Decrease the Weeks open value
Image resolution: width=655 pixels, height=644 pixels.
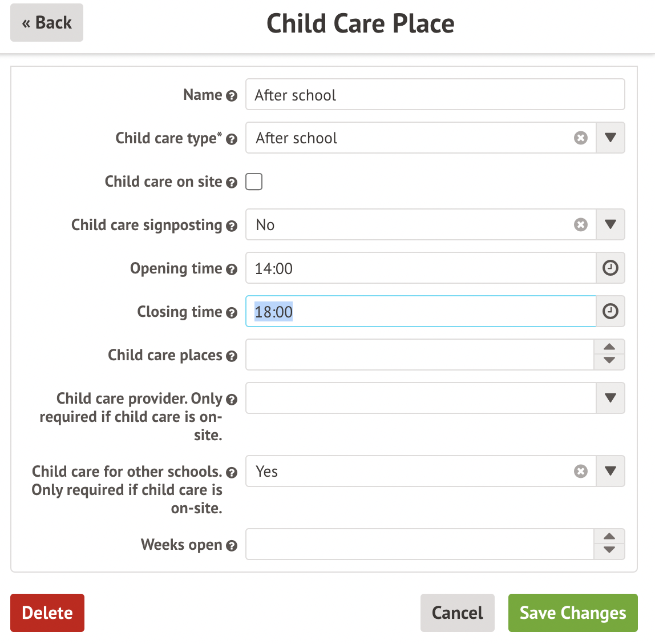(x=609, y=551)
